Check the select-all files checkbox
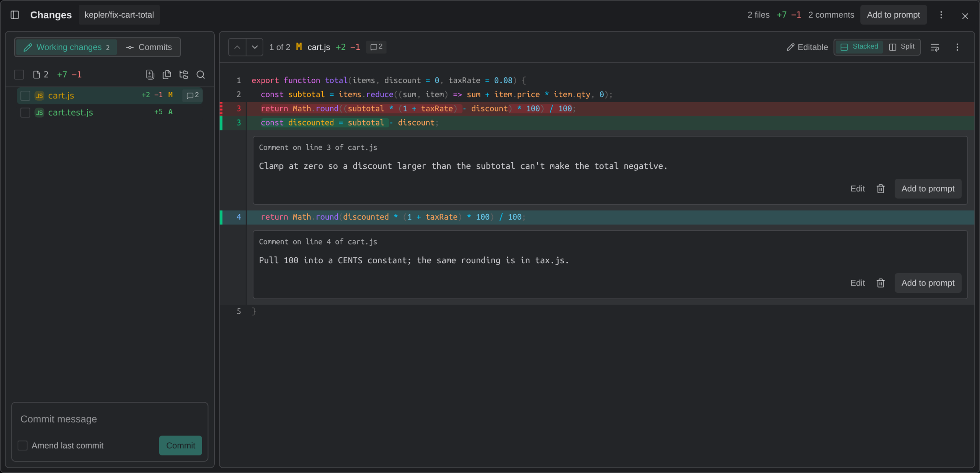 [19, 75]
